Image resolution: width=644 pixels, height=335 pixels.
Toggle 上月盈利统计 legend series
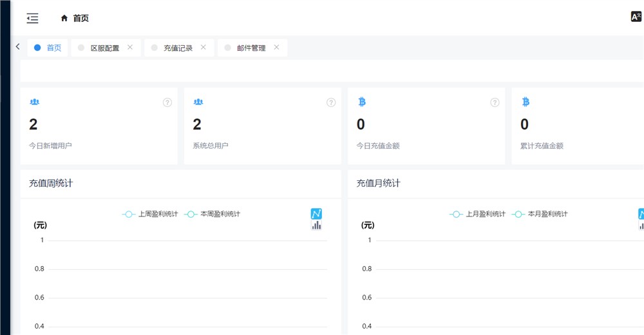[x=477, y=214]
